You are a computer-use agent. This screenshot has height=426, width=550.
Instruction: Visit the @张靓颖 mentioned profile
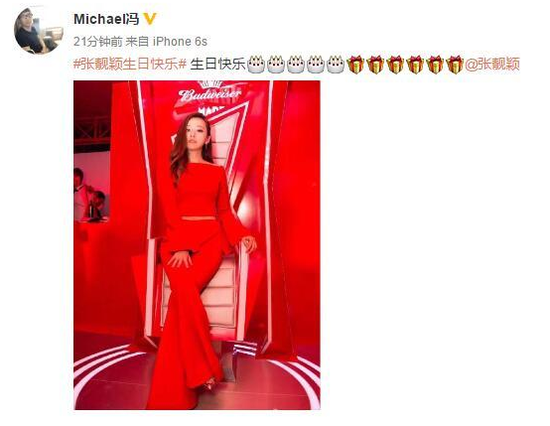coord(492,65)
